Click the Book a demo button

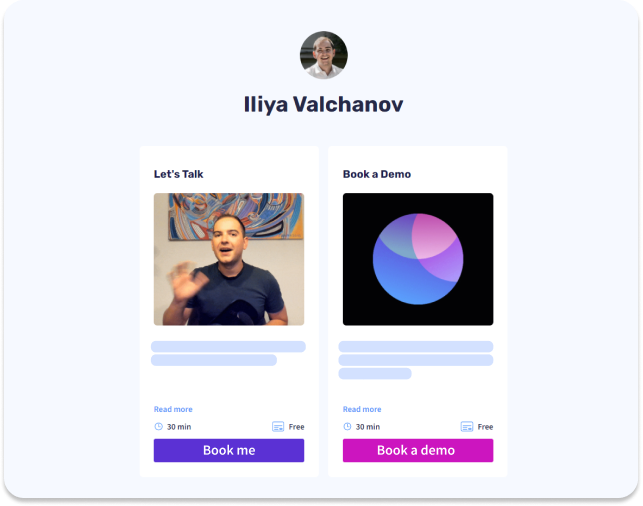coord(418,450)
